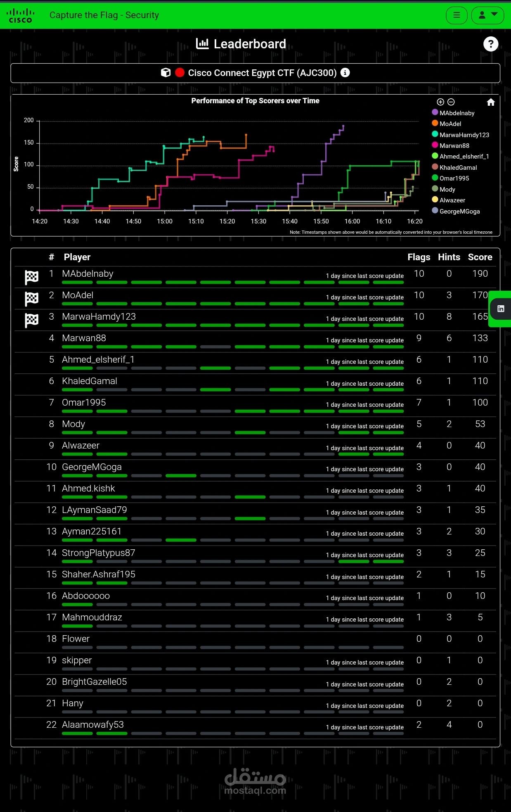This screenshot has height=812, width=511.
Task: Select player KhaledGamal in table
Action: pos(90,381)
